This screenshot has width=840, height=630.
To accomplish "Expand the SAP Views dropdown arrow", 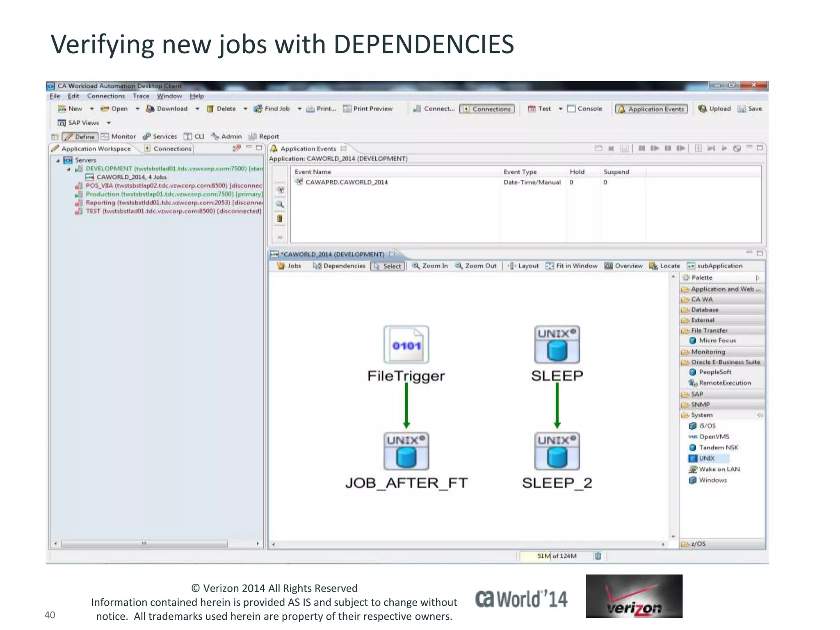I will click(109, 123).
